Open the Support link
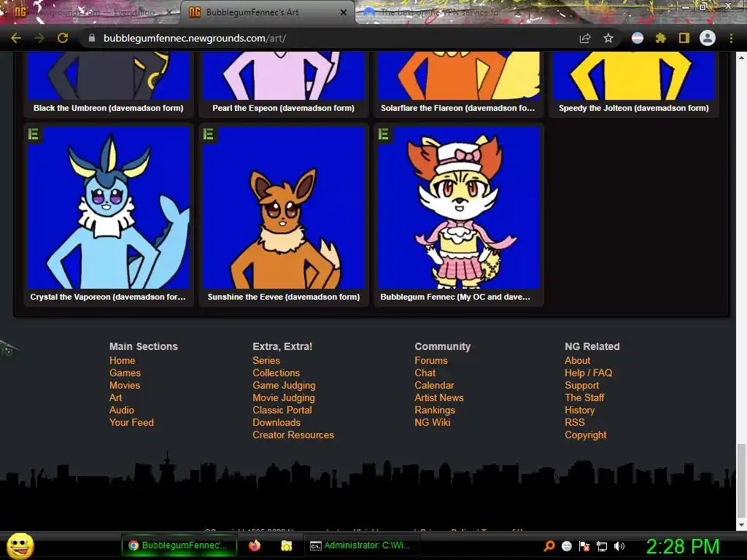The height and width of the screenshot is (560, 747). 581,385
